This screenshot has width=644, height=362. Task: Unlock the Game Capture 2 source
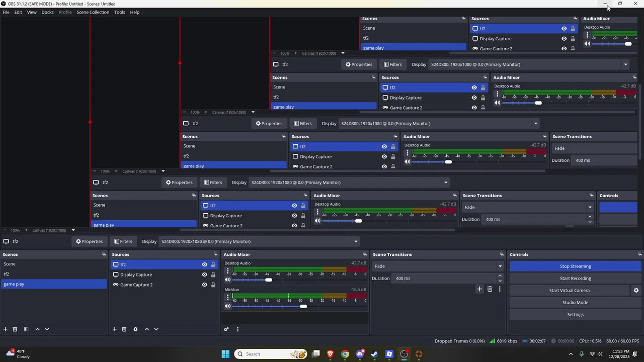tap(213, 285)
